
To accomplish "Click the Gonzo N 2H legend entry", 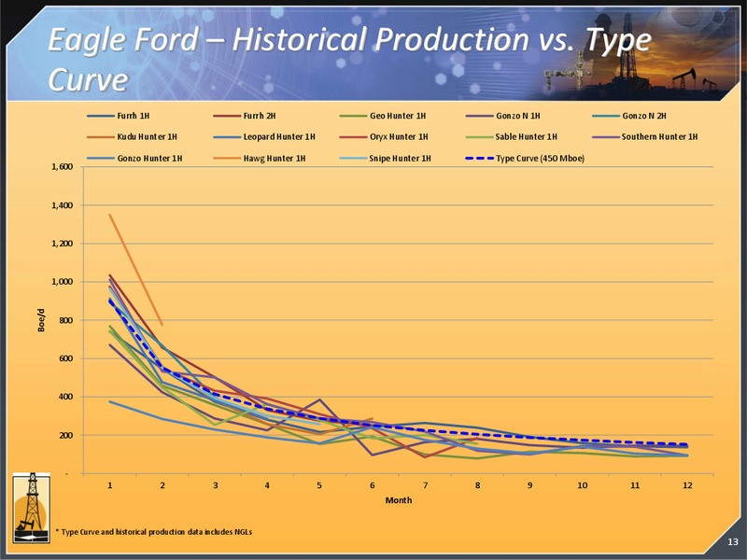I will [628, 116].
